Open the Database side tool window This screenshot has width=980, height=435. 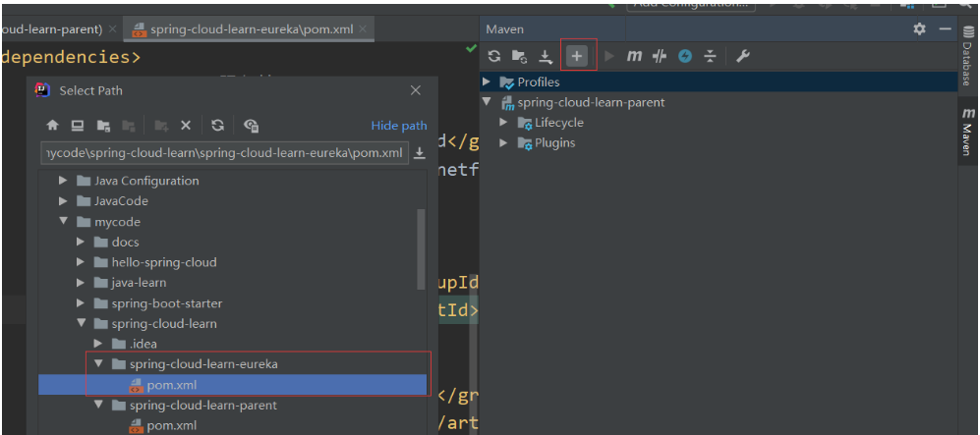tap(968, 56)
